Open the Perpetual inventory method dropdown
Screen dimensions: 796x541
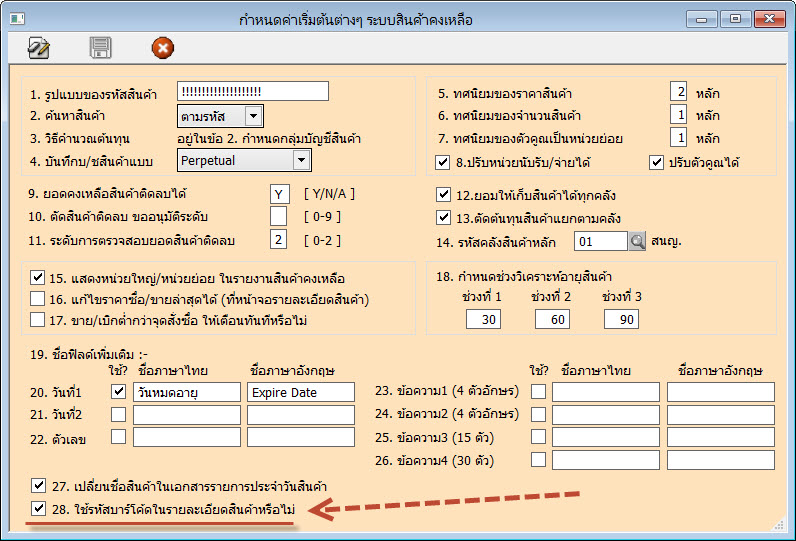(x=244, y=160)
